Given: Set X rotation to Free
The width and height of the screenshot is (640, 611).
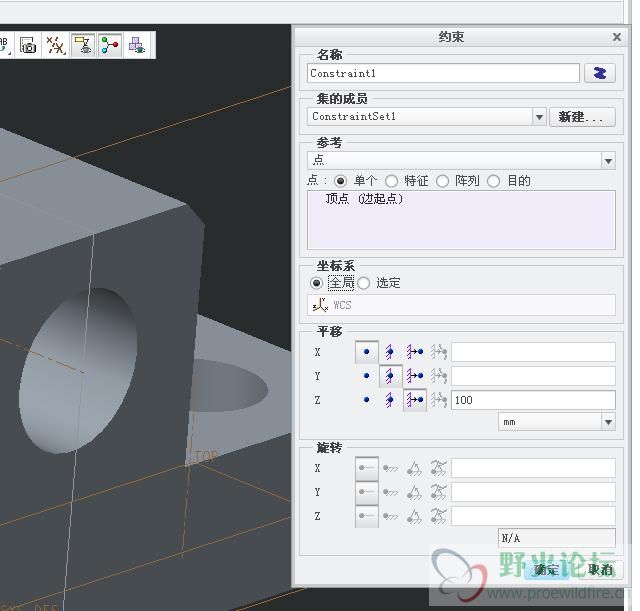Looking at the screenshot, I should pos(367,468).
